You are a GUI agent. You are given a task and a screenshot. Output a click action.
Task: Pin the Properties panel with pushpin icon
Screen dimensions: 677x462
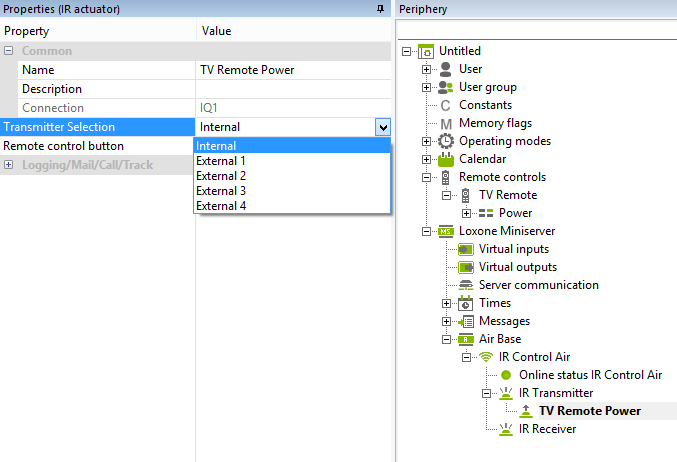tap(380, 9)
